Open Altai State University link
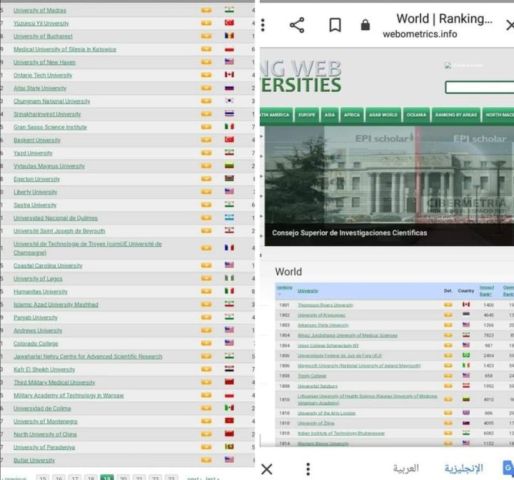Image resolution: width=514 pixels, height=480 pixels. [x=40, y=88]
